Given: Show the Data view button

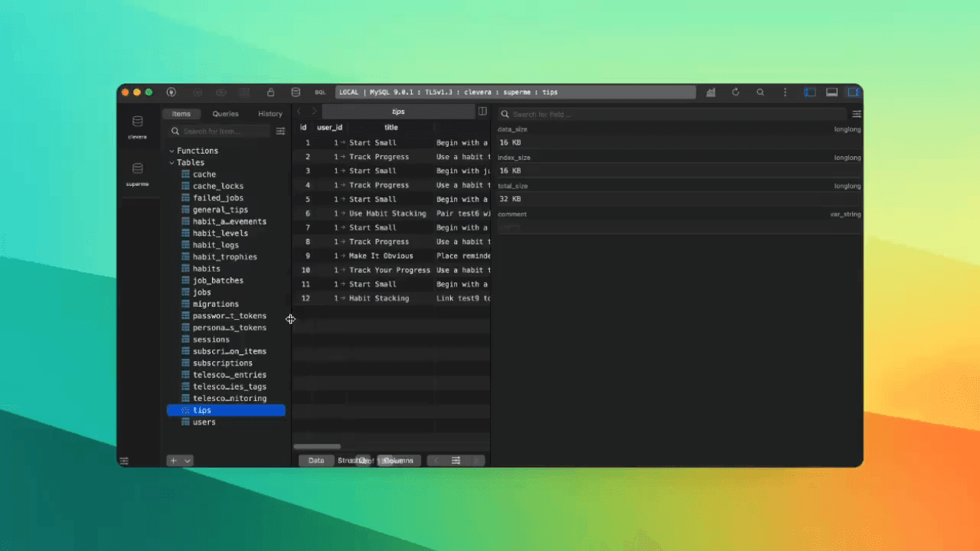Looking at the screenshot, I should pos(316,461).
